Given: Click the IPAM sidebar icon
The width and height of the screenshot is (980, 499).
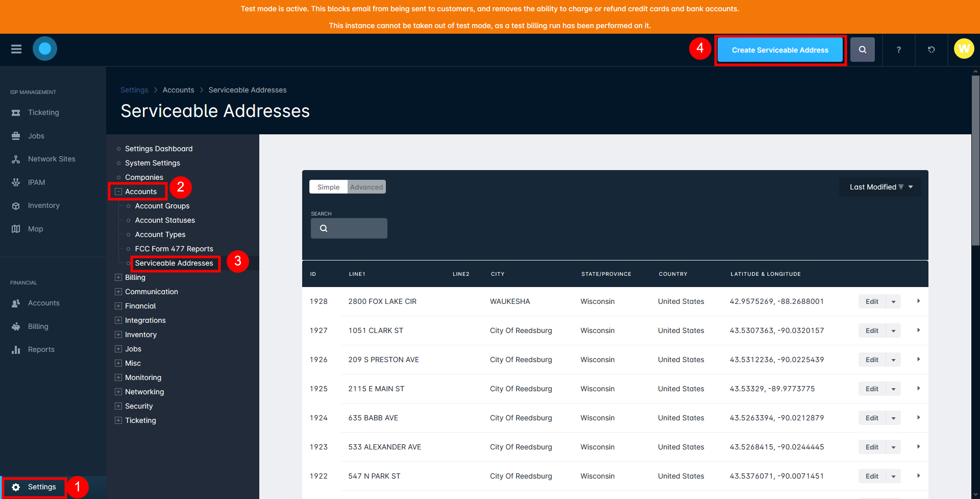Looking at the screenshot, I should (x=16, y=182).
